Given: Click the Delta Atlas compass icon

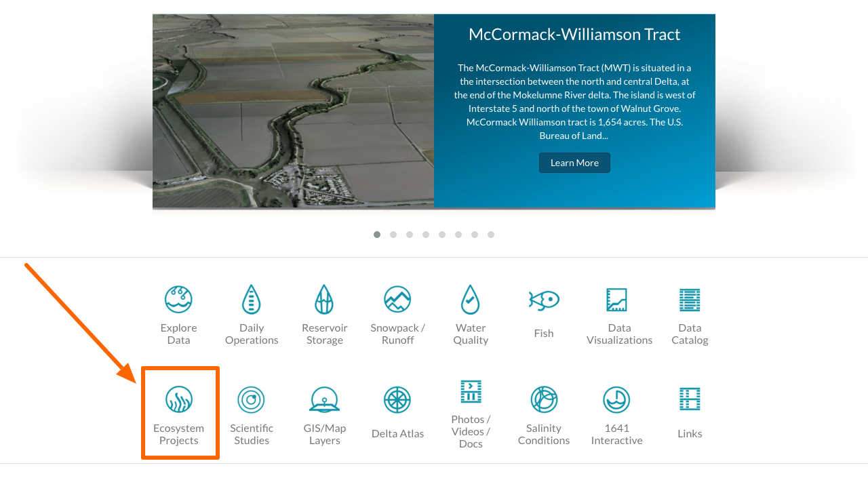Looking at the screenshot, I should (x=397, y=399).
